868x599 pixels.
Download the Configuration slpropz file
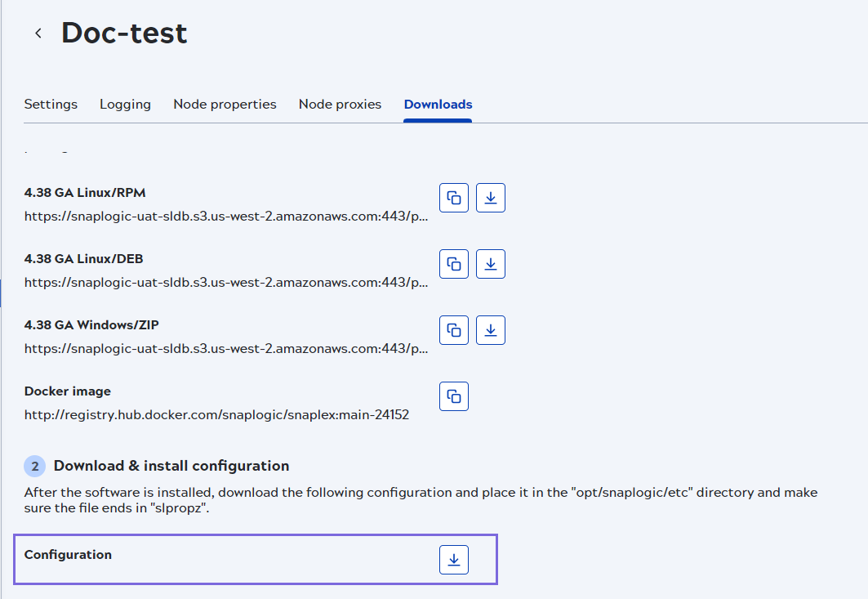coord(453,559)
